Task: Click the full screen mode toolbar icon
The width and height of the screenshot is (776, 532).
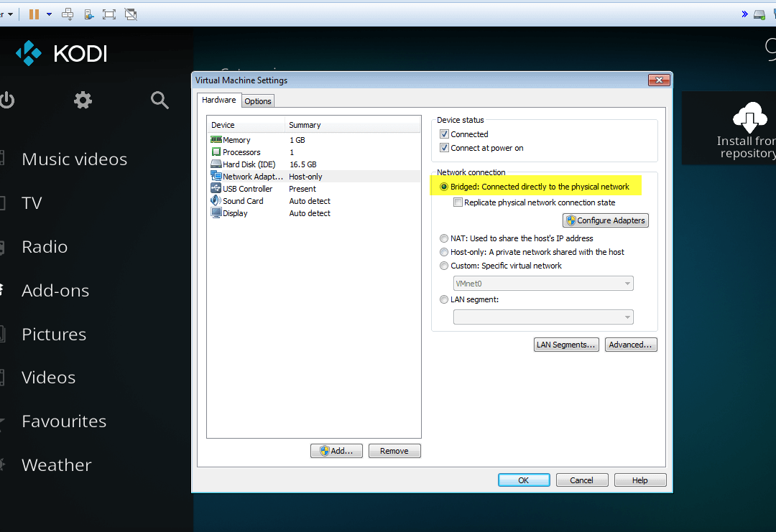Action: 108,14
